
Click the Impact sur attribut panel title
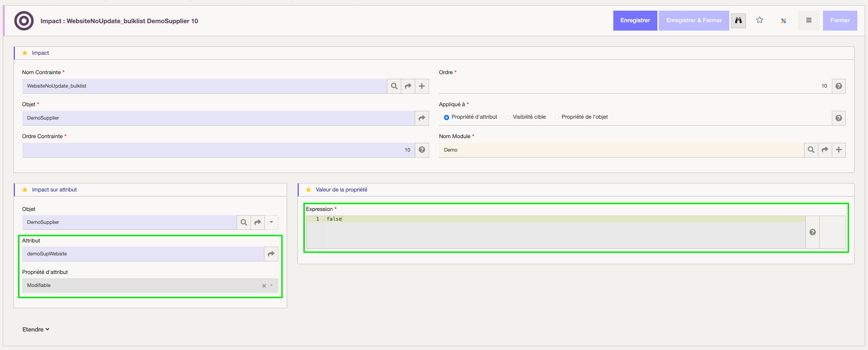click(54, 190)
